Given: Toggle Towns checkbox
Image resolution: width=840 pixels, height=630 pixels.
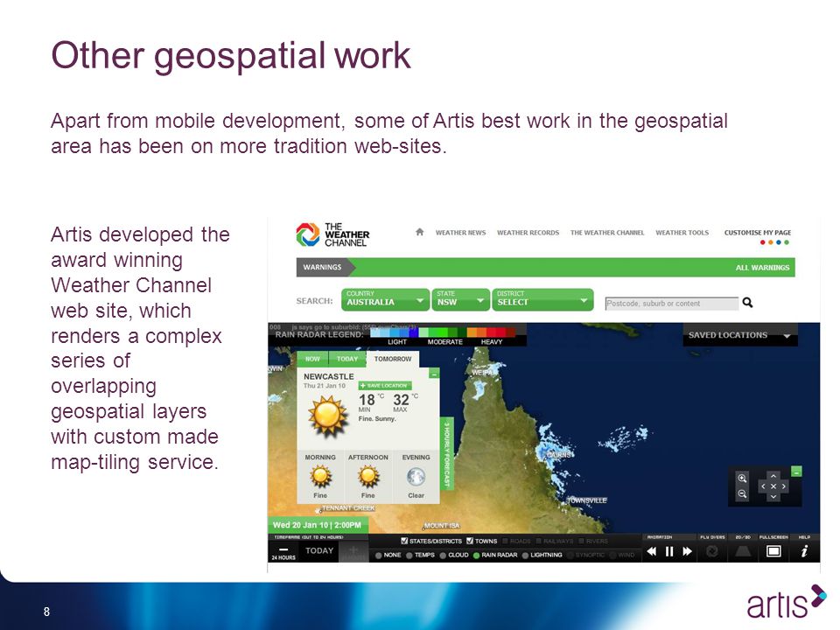Looking at the screenshot, I should tap(470, 541).
